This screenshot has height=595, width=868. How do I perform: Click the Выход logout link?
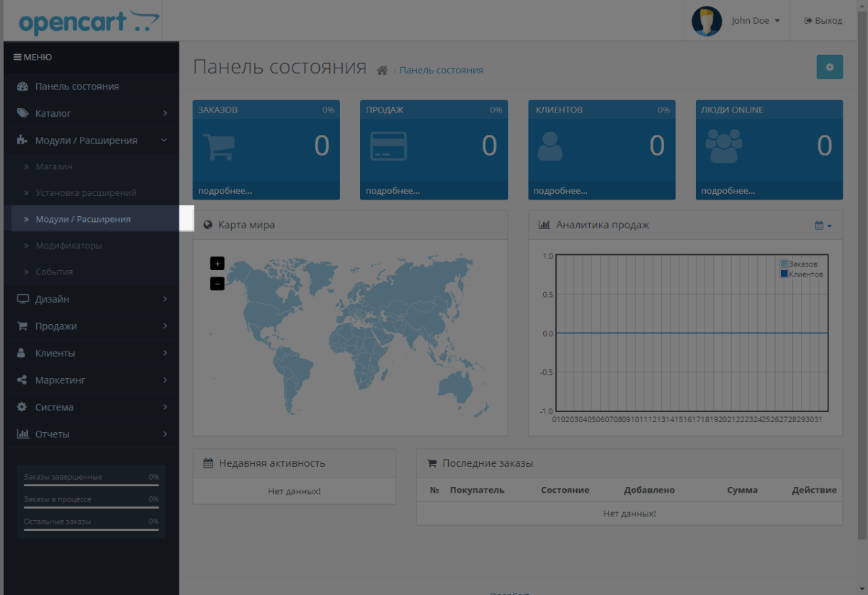tap(823, 21)
